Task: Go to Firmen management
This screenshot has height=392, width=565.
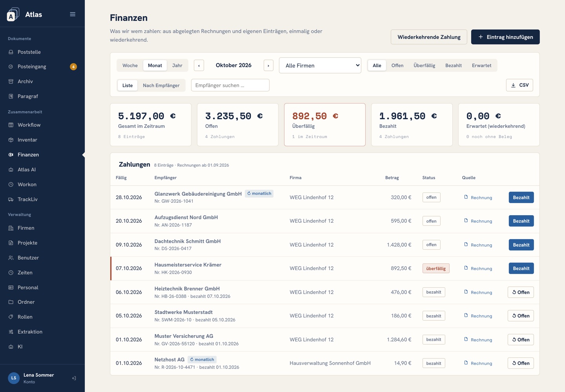Action: [x=42, y=228]
